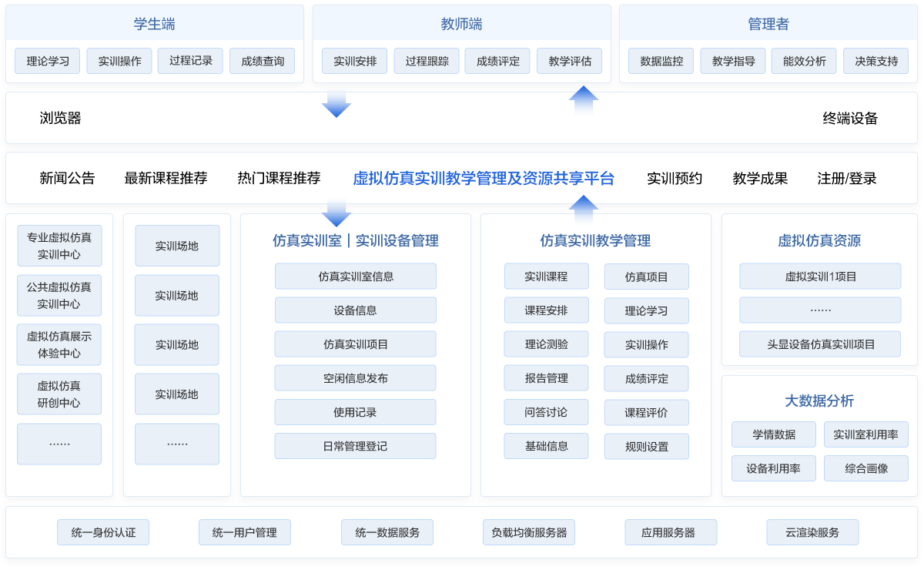View 实训室利用率 under 大数据分析

coord(866,434)
